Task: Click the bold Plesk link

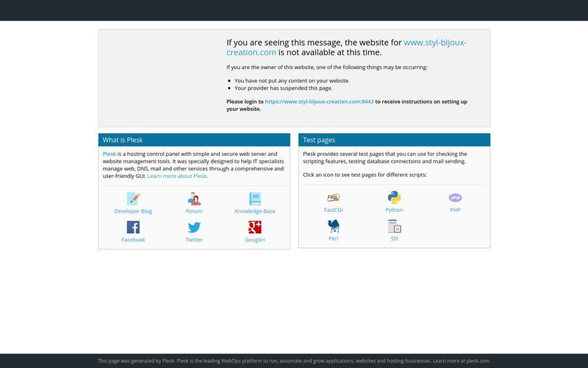Action: tap(109, 154)
